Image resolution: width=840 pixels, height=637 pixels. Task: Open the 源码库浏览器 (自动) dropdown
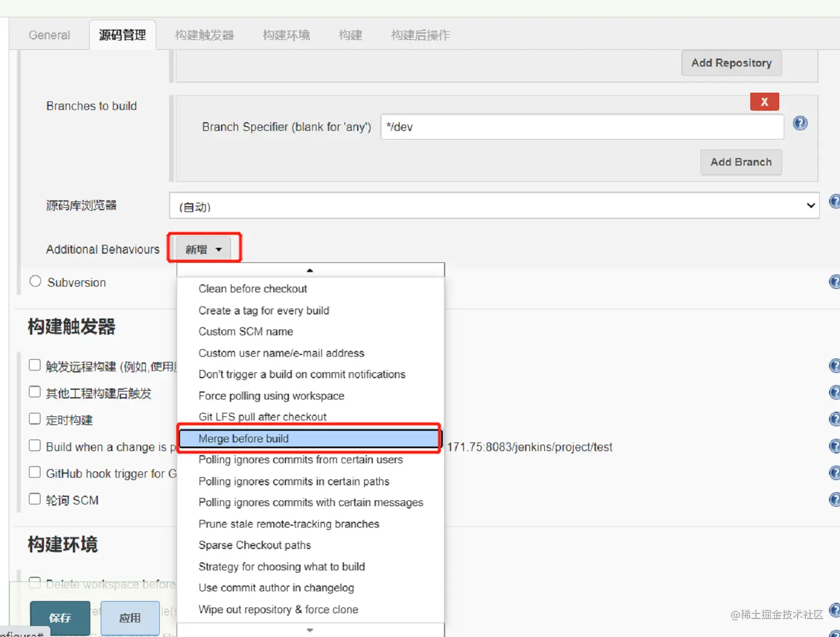(494, 206)
